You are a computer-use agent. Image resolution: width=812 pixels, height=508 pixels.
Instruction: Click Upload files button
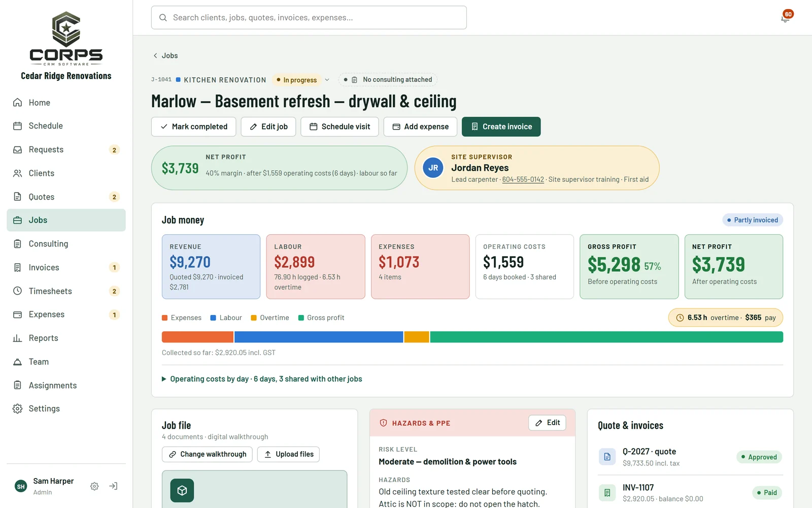pos(288,454)
